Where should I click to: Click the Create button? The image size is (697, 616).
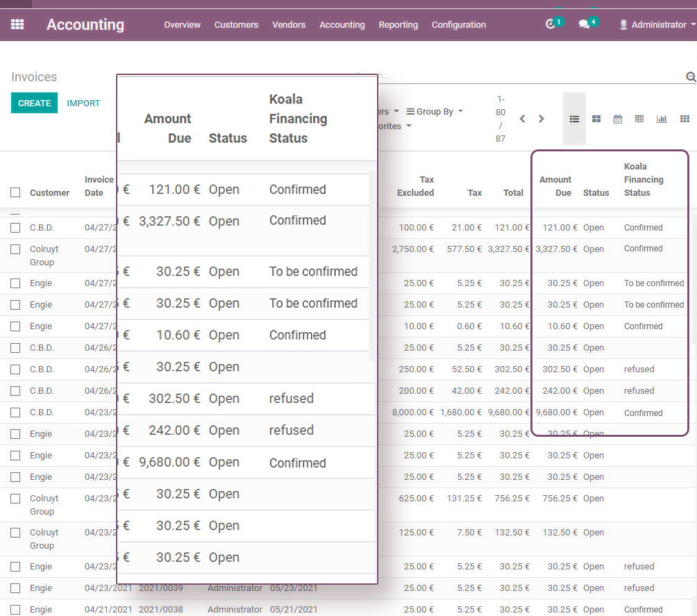pyautogui.click(x=34, y=103)
